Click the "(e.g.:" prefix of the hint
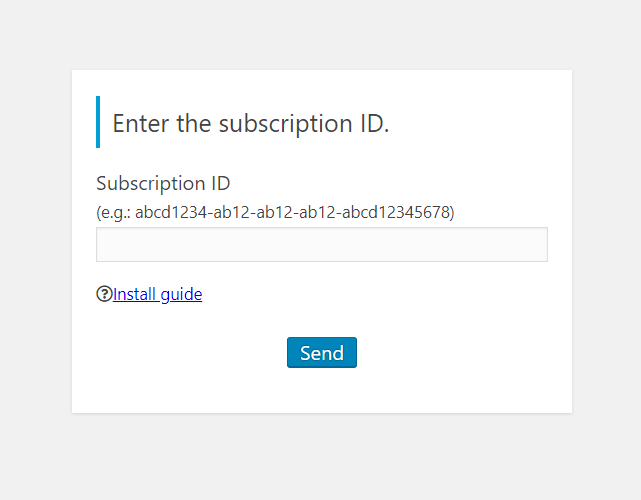This screenshot has height=500, width=641. (113, 213)
